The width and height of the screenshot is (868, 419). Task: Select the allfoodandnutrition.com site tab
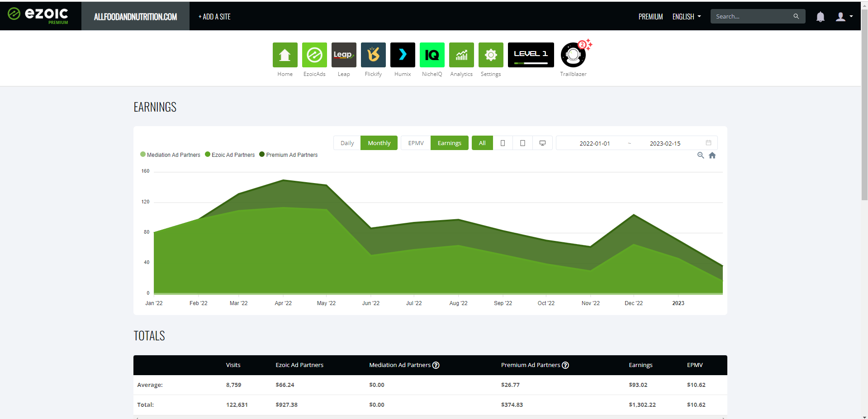tap(135, 17)
